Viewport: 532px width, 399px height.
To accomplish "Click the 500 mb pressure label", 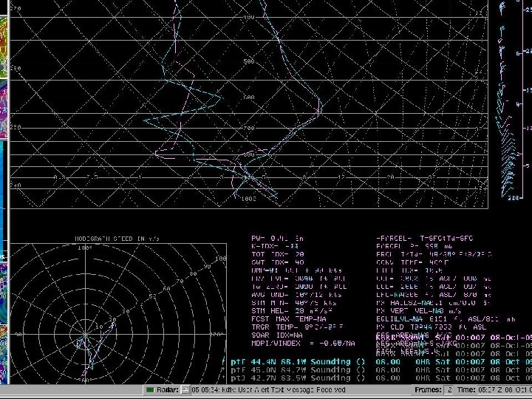I will (249, 61).
